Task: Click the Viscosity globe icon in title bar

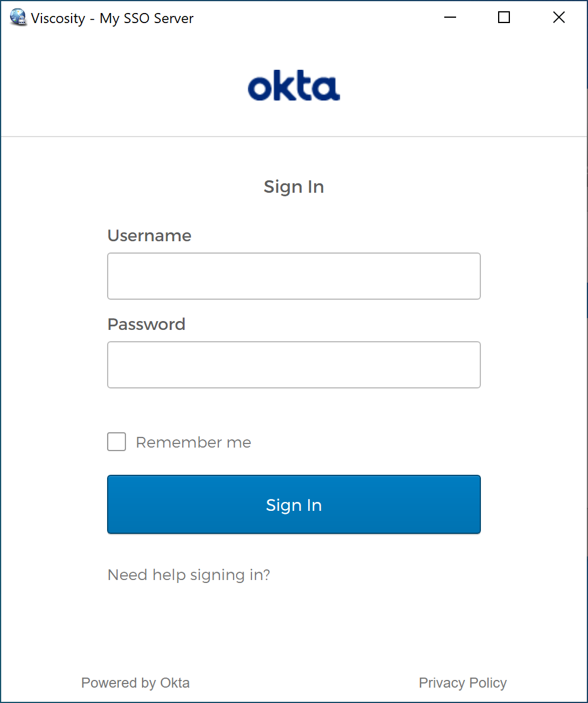Action: coord(18,18)
